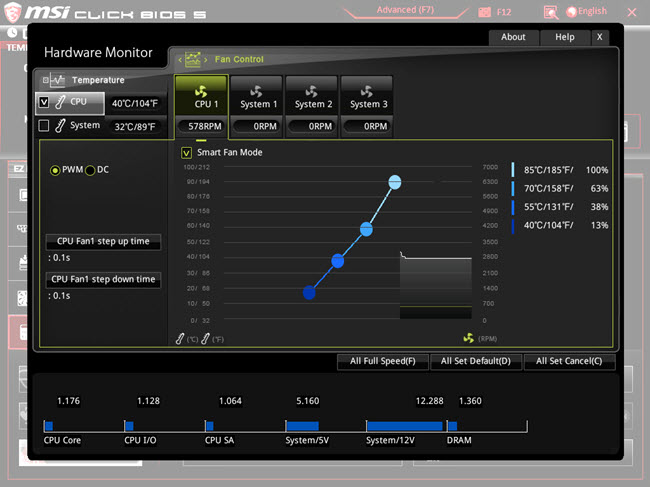
Task: Open the About menu
Action: (x=513, y=37)
